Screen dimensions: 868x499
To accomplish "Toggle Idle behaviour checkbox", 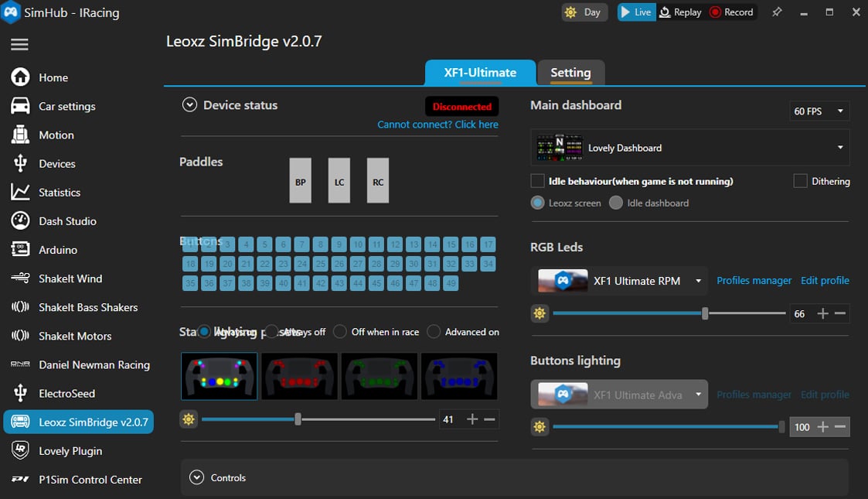I will click(537, 181).
